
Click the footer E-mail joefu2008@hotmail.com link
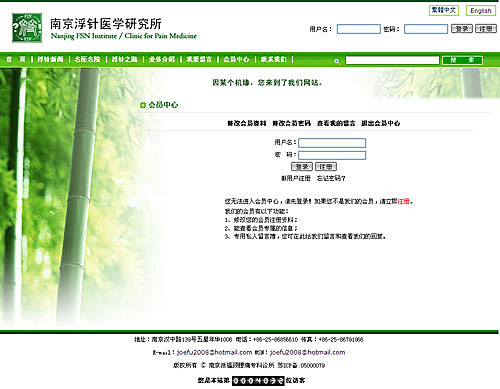tap(214, 352)
